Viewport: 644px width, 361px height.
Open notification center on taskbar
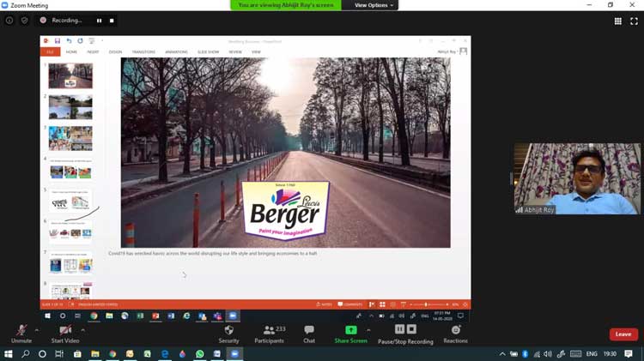point(629,353)
